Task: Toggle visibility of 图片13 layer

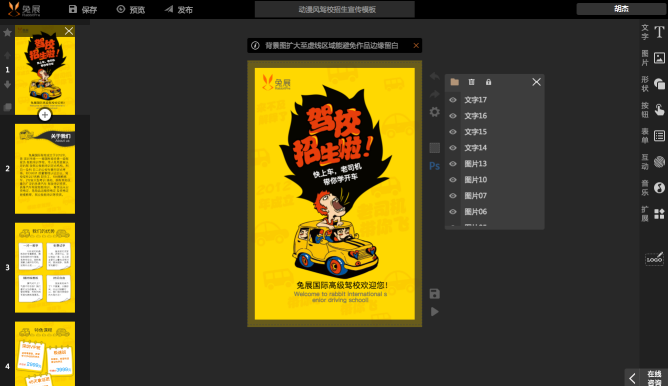Action: click(453, 164)
